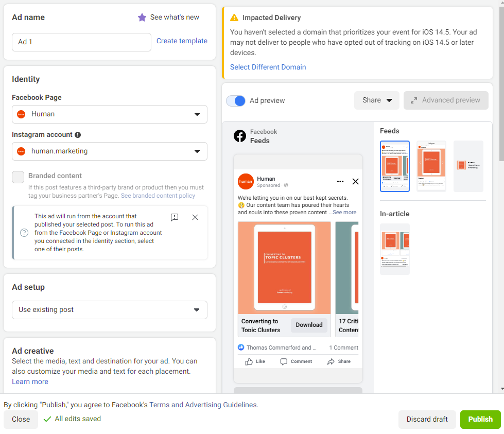Click the Close button
This screenshot has height=434, width=504.
tap(21, 419)
